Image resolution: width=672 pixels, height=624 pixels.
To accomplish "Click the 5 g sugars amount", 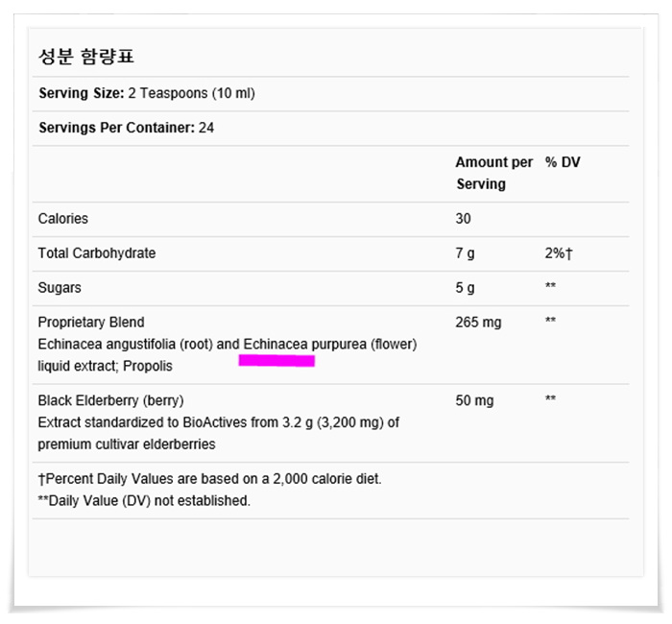I will [465, 288].
